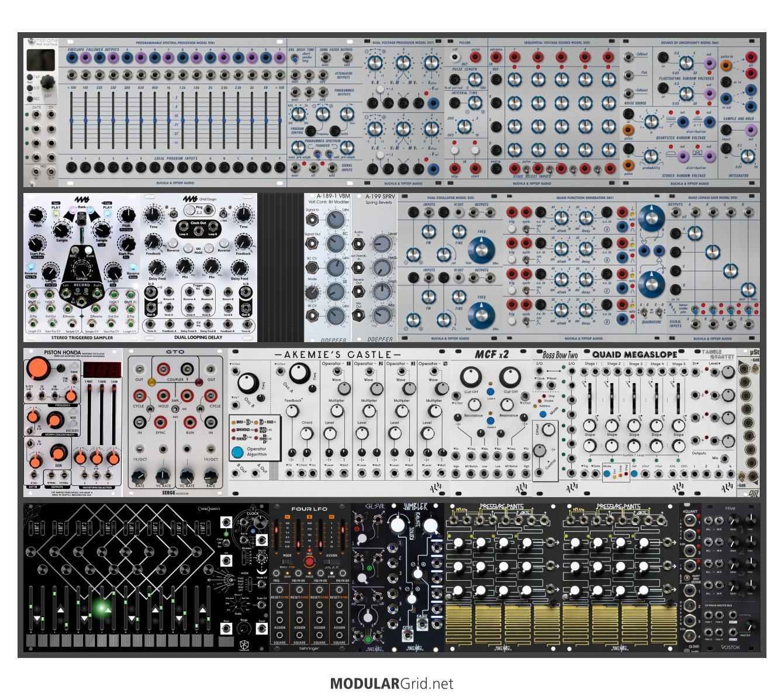This screenshot has height=696, width=784.
Task: Open the MODULARGrid.net link
Action: pyautogui.click(x=391, y=683)
